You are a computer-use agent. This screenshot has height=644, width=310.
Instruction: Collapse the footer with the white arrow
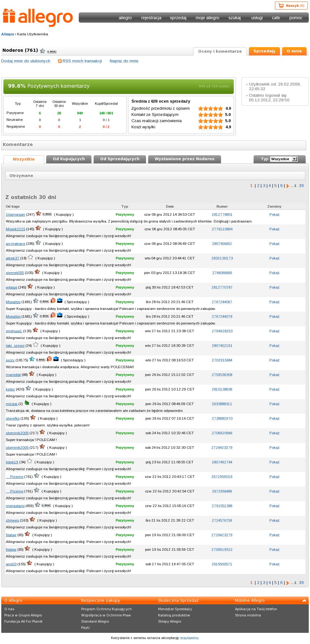(x=304, y=601)
